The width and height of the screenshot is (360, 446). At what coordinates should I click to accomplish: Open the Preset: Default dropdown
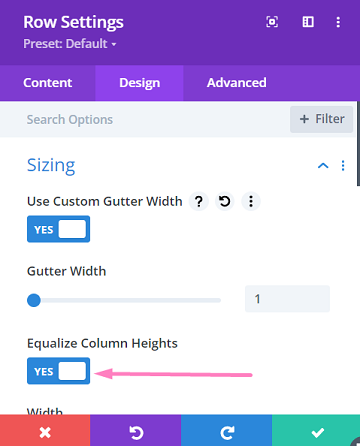coord(70,44)
